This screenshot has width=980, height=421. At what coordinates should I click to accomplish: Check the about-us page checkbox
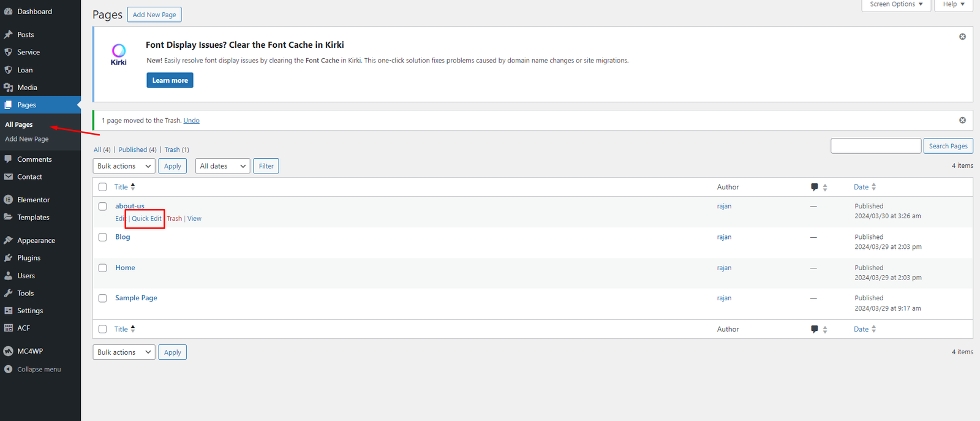coord(103,207)
